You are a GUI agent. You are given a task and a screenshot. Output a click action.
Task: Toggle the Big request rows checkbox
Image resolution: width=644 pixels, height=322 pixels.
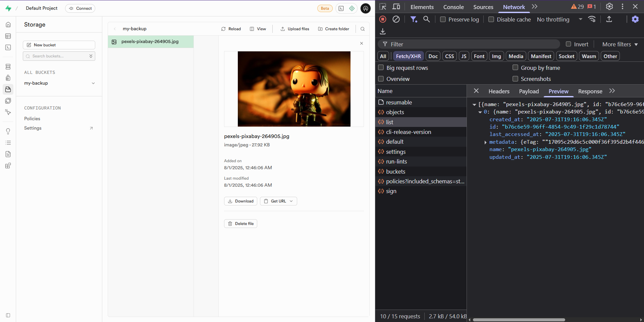(381, 67)
